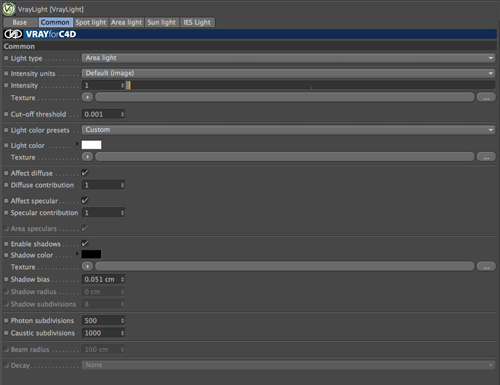
Task: Click the Affect diffuse animation dot
Action: [6, 173]
